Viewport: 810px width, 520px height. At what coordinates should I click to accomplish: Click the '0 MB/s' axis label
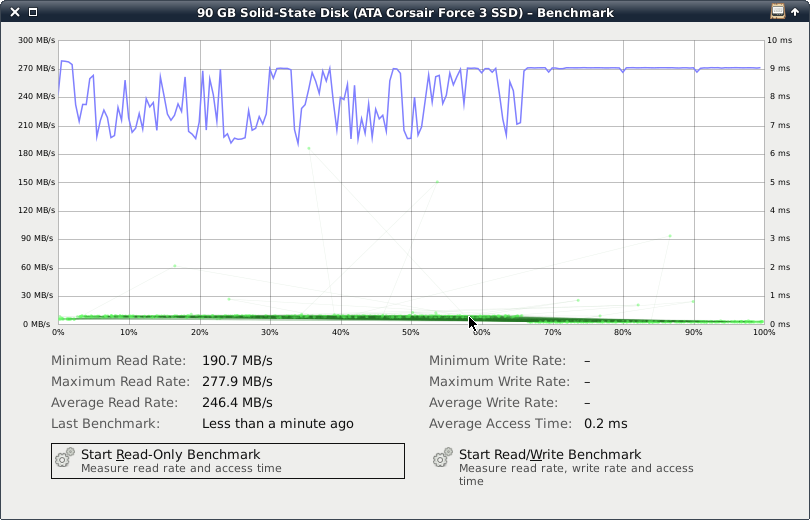36,324
